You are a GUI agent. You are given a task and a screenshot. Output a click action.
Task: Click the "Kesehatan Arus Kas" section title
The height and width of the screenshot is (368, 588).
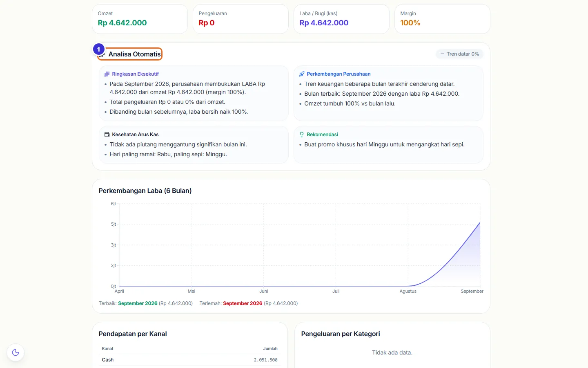click(x=135, y=135)
